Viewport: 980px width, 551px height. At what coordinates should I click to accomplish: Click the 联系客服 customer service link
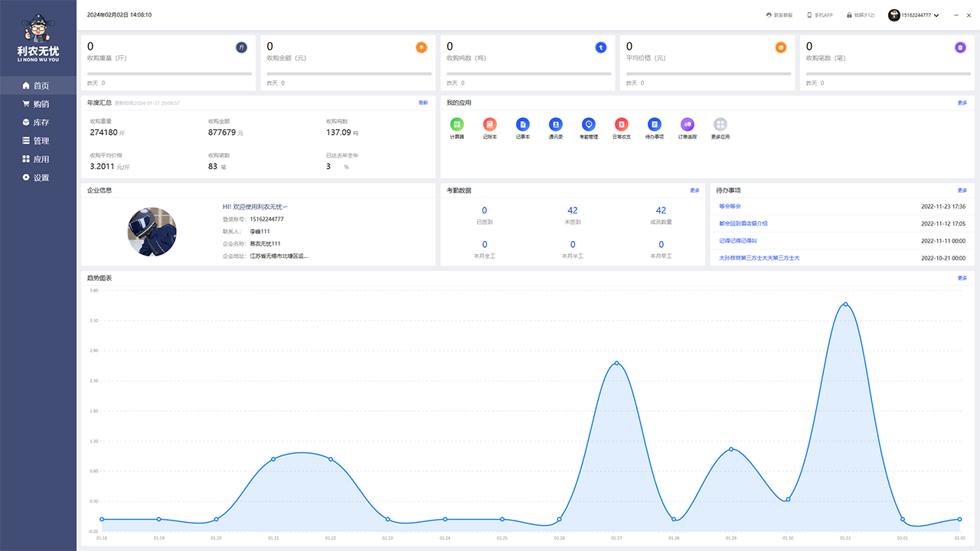779,15
